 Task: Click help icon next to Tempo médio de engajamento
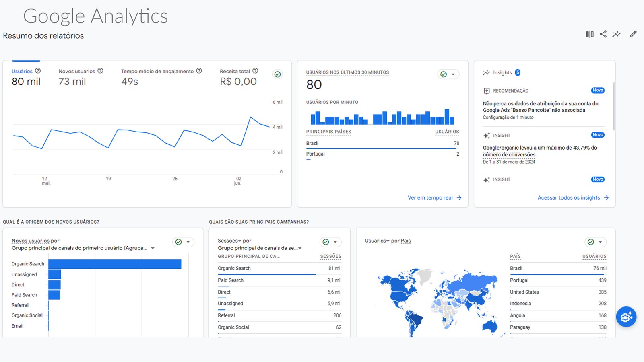(x=199, y=71)
